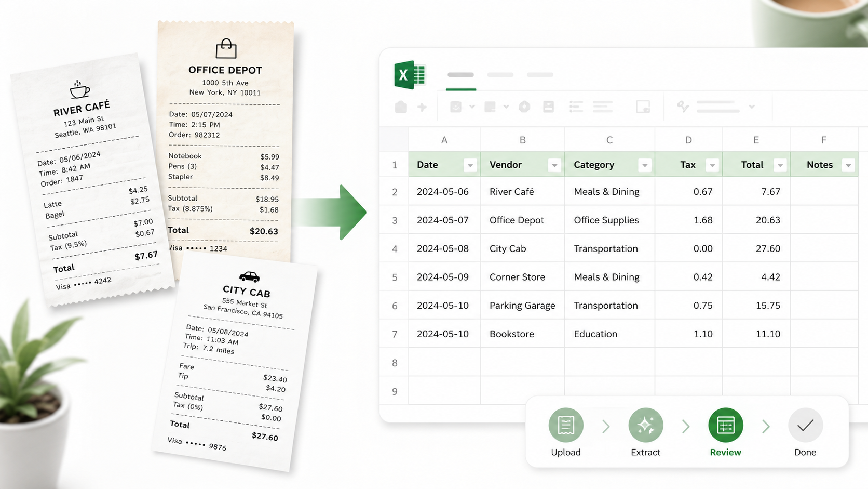Select the "1.68" tax cell
This screenshot has height=489, width=868.
tap(688, 220)
